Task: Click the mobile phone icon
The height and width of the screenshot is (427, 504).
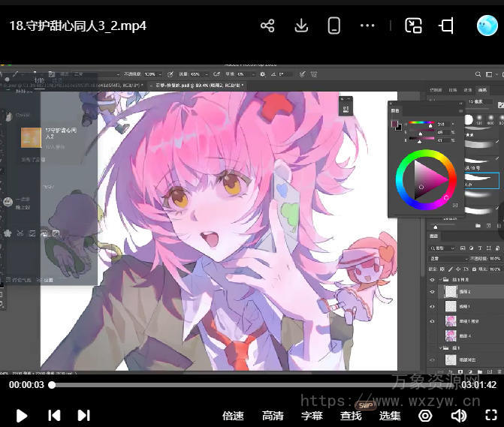Action: (x=334, y=26)
